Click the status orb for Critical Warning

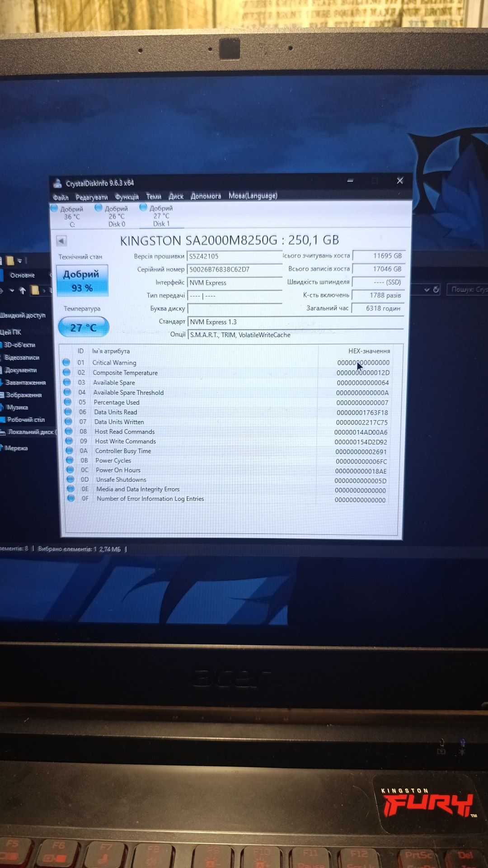(x=66, y=362)
